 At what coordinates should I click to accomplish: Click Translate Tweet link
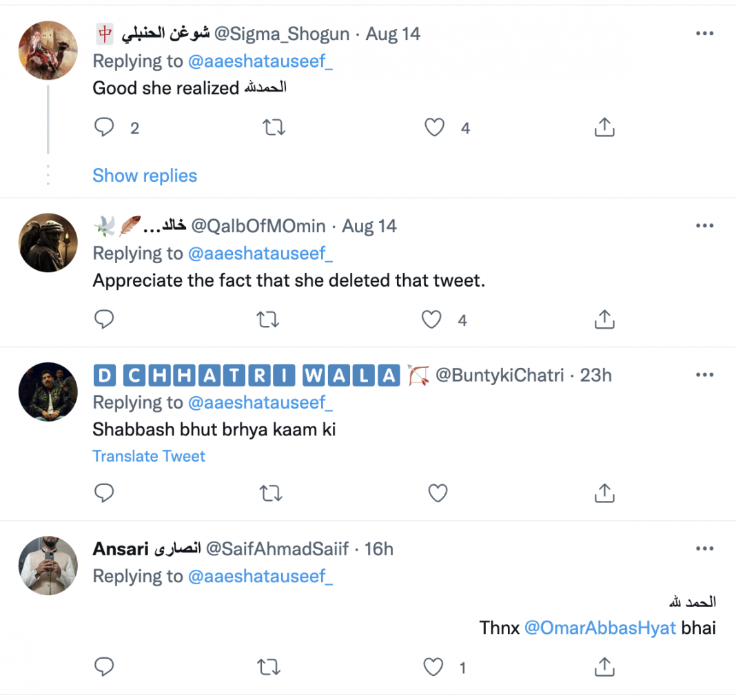[x=149, y=456]
